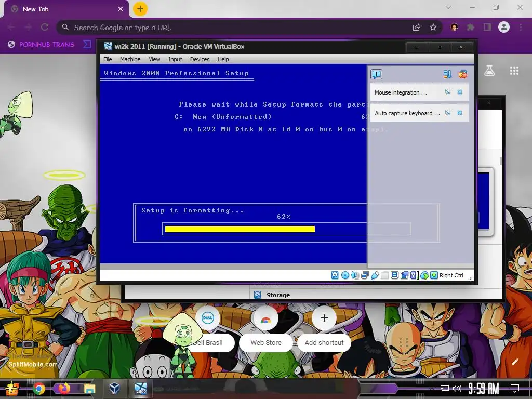Screen dimensions: 532x399
Task: Open the Chrome profile avatar
Action: tap(504, 27)
